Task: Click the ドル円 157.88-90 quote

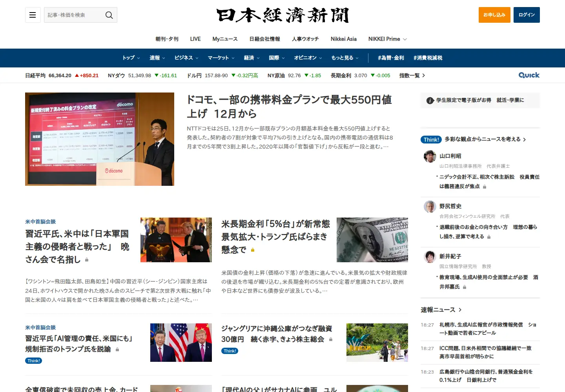Action: point(222,75)
